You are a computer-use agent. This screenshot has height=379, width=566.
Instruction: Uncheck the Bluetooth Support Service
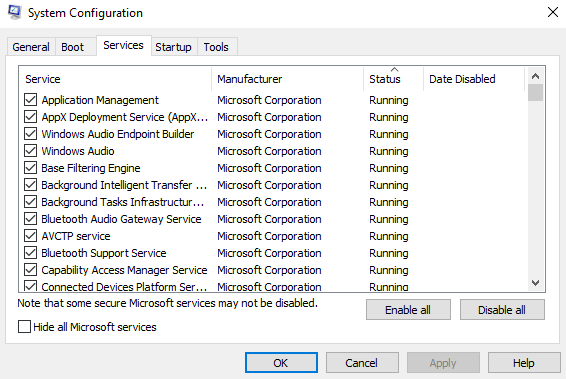click(31, 253)
